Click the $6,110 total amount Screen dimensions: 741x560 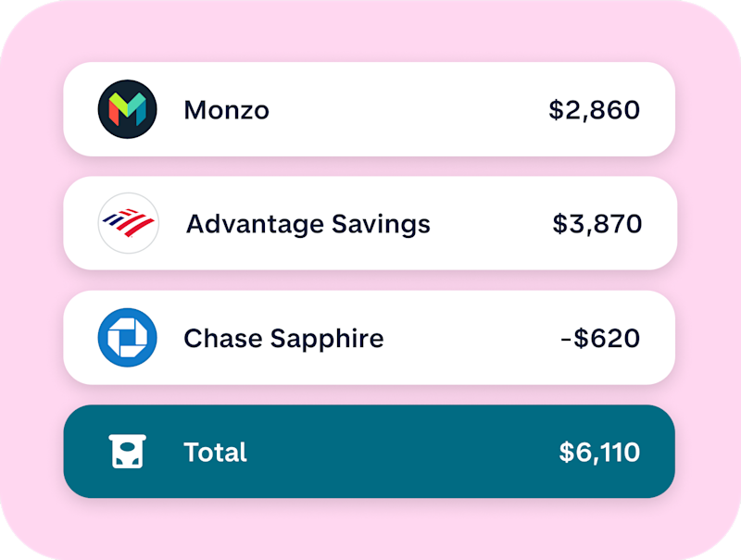[599, 453]
